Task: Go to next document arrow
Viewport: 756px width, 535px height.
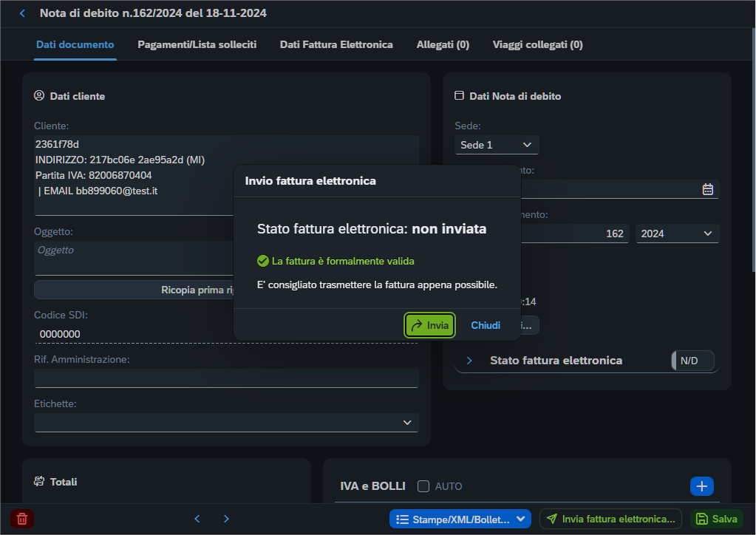Action: 227,519
